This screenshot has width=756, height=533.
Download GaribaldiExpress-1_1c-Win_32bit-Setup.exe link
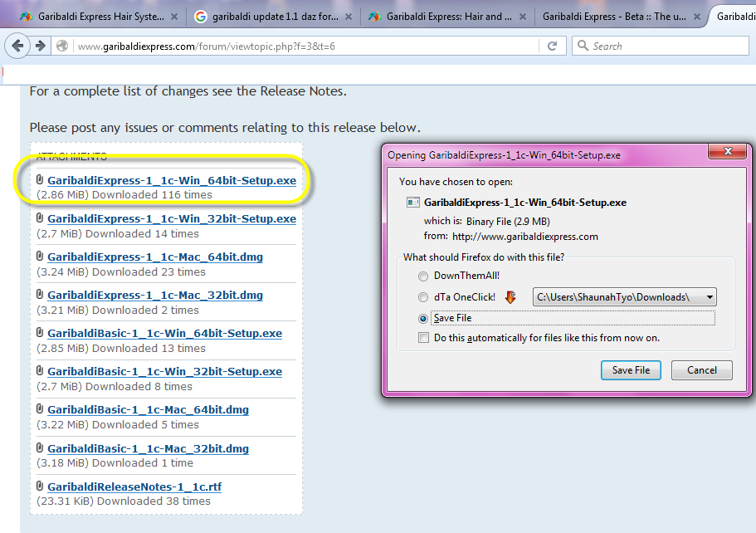(x=172, y=218)
